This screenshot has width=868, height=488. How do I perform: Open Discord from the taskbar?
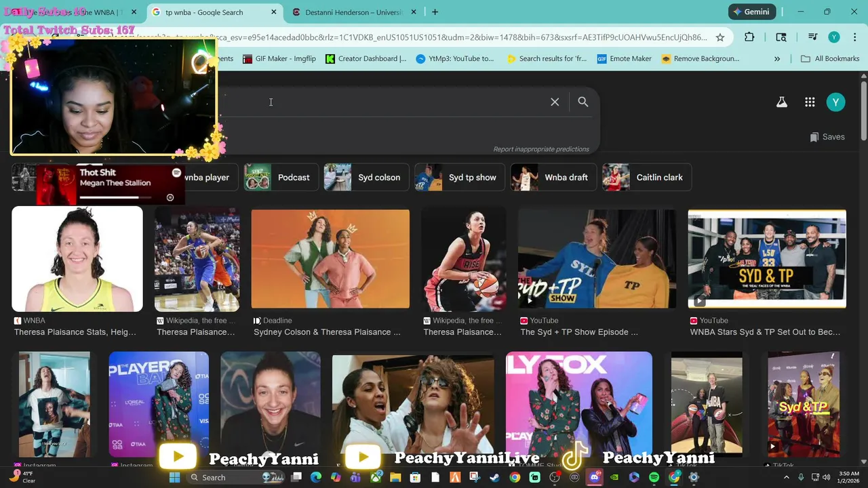click(595, 477)
